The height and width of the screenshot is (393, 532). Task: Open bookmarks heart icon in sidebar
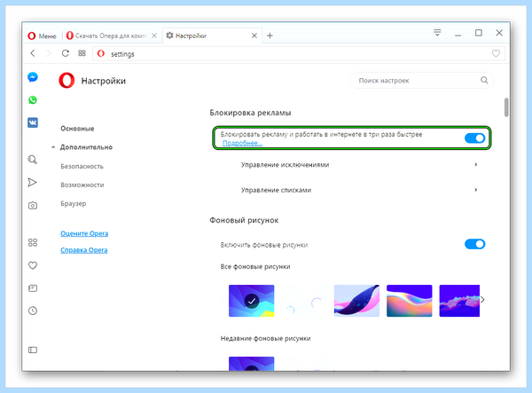tap(33, 265)
